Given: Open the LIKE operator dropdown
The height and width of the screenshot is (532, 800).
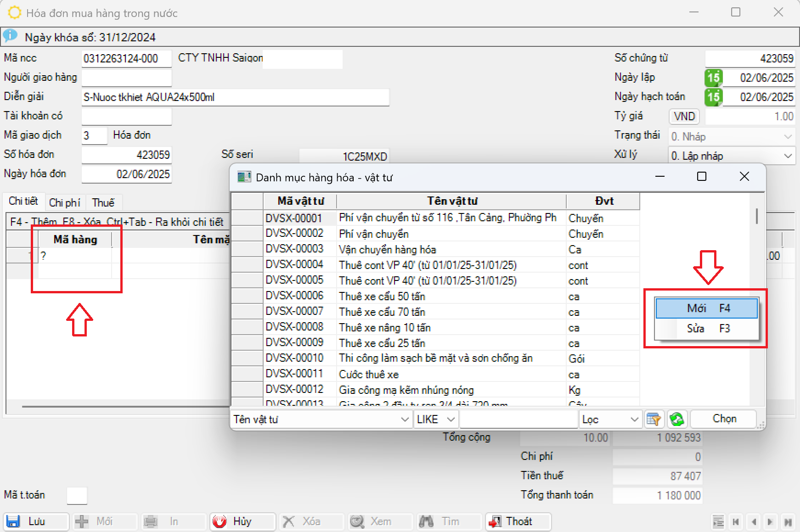Looking at the screenshot, I should click(x=451, y=420).
